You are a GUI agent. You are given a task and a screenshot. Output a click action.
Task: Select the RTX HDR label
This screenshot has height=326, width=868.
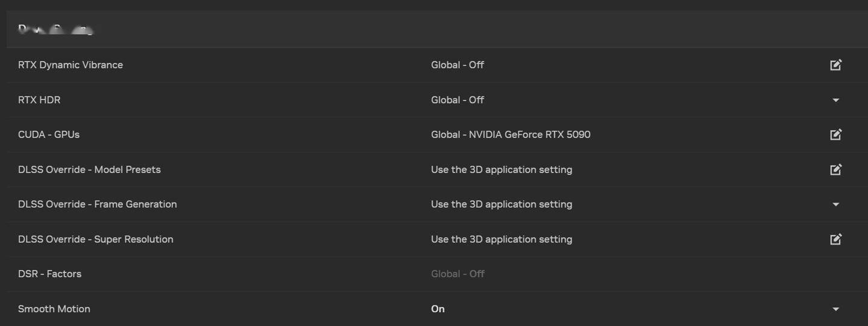coord(39,100)
